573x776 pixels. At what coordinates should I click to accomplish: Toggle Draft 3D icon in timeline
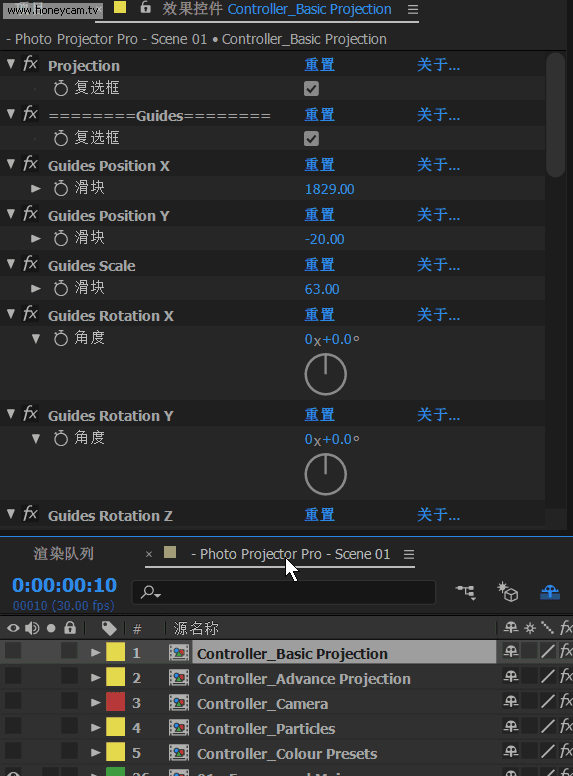tap(508, 592)
